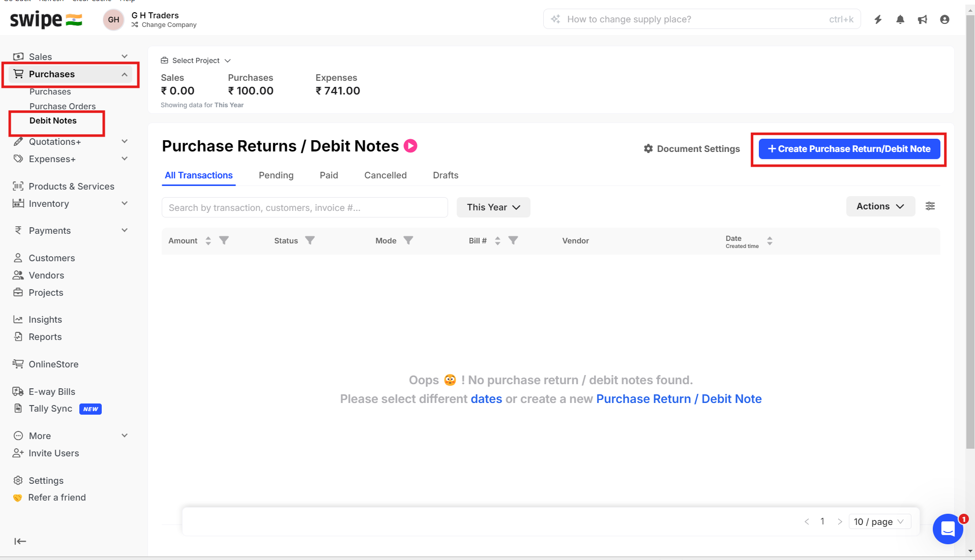Viewport: 975px width, 560px height.
Task: Filter by the Mode column funnel
Action: [x=408, y=240]
